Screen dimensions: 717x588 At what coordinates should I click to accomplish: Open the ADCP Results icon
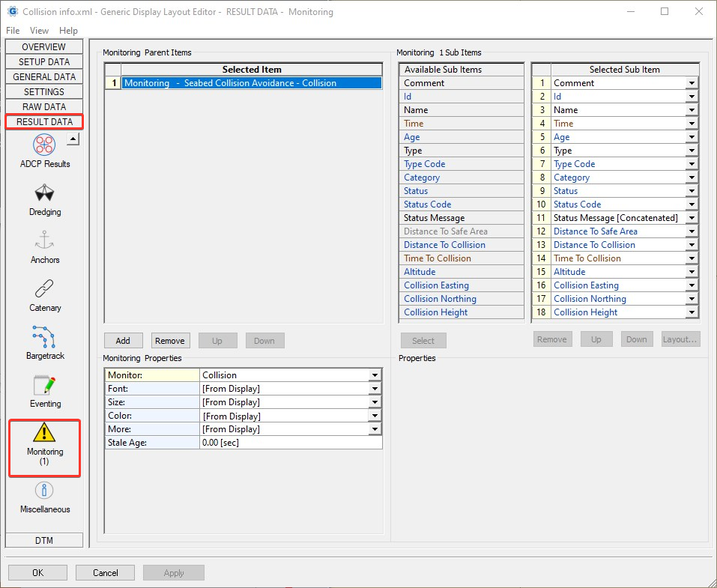point(44,145)
